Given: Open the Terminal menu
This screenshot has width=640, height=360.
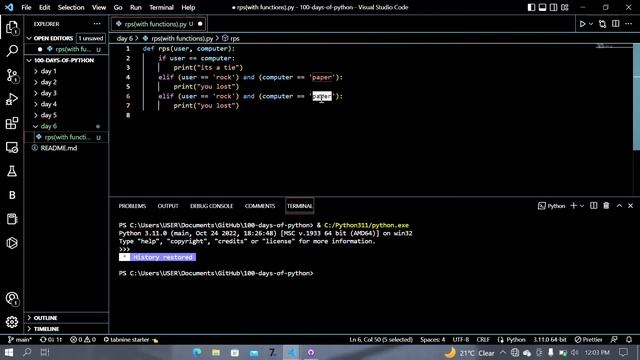Looking at the screenshot, I should click(x=161, y=7).
